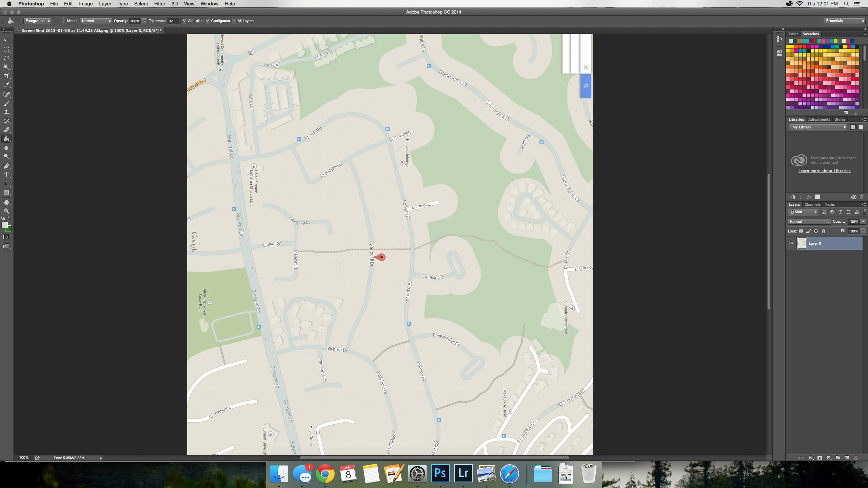The width and height of the screenshot is (868, 488).
Task: Select the Clone Stamp tool
Action: [x=6, y=112]
